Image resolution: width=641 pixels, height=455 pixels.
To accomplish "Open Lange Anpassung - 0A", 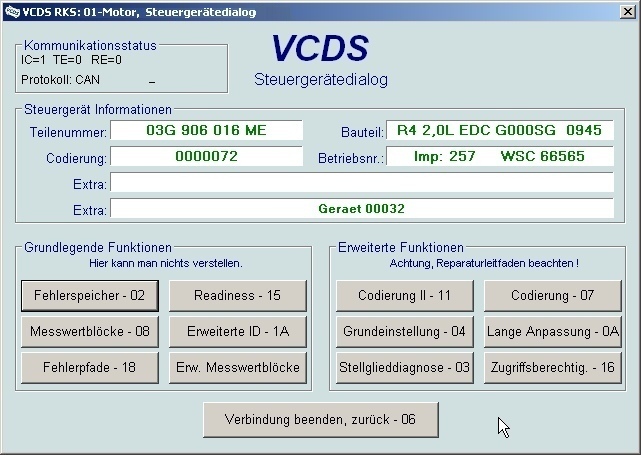I will (x=553, y=332).
